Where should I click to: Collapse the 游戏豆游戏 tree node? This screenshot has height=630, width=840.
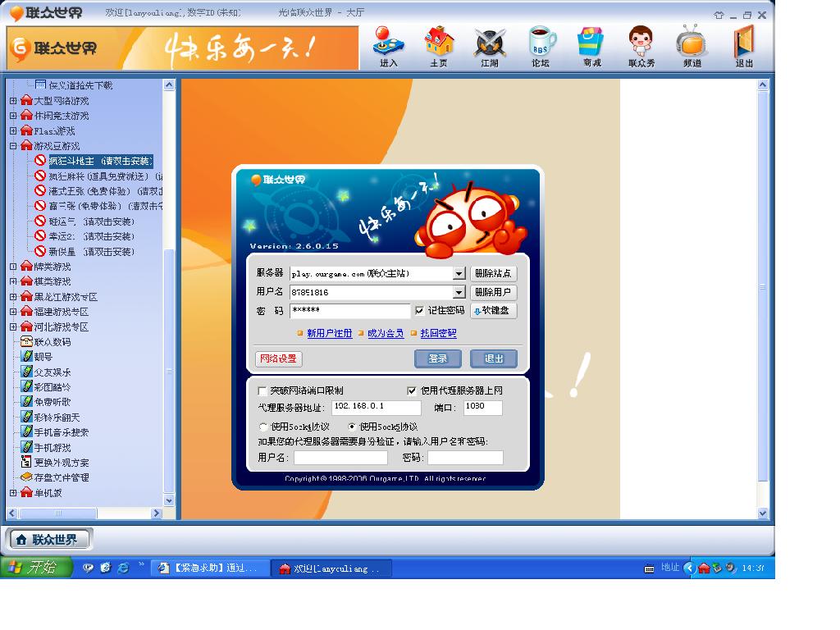[x=13, y=146]
